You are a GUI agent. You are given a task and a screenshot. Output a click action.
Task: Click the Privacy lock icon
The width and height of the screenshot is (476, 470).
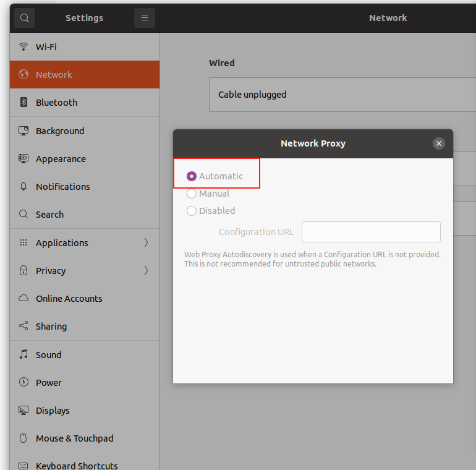pos(23,270)
